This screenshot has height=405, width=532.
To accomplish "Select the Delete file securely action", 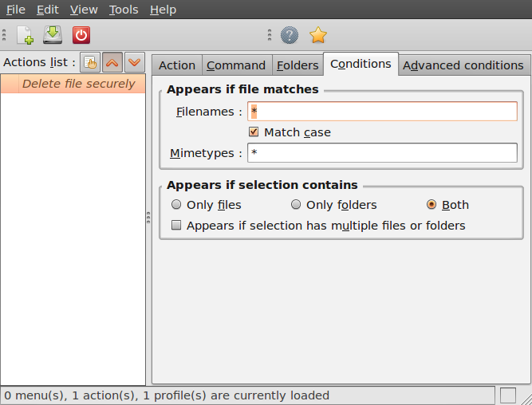I will [78, 84].
